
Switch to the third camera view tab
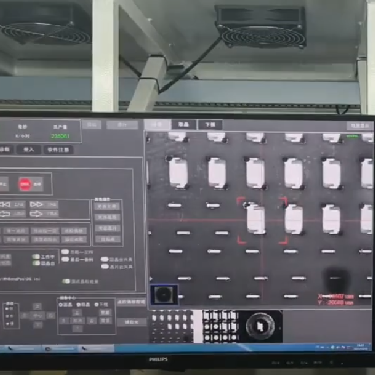click(x=210, y=125)
